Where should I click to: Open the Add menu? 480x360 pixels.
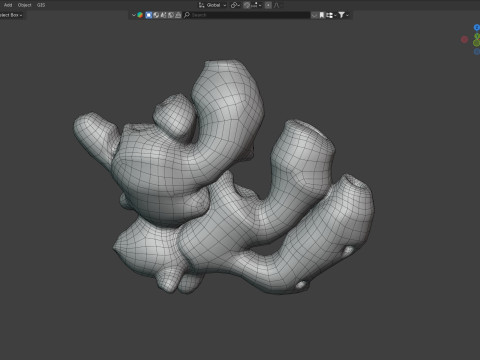[x=8, y=5]
